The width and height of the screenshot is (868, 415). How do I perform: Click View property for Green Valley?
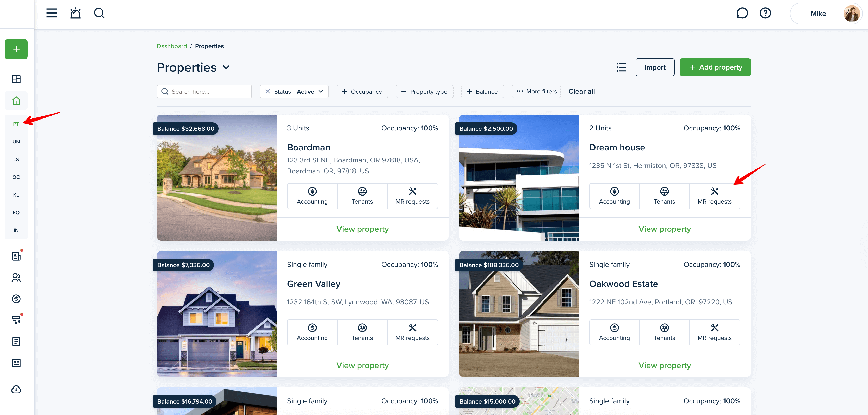(x=362, y=365)
